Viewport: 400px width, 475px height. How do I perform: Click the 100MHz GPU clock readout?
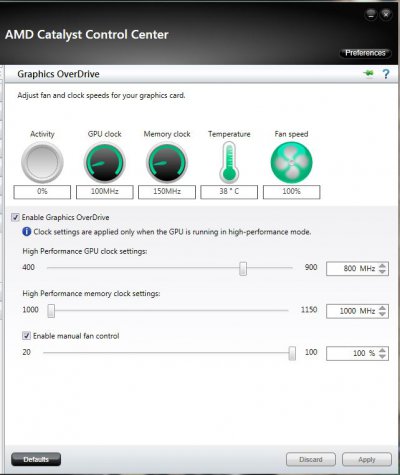[105, 192]
